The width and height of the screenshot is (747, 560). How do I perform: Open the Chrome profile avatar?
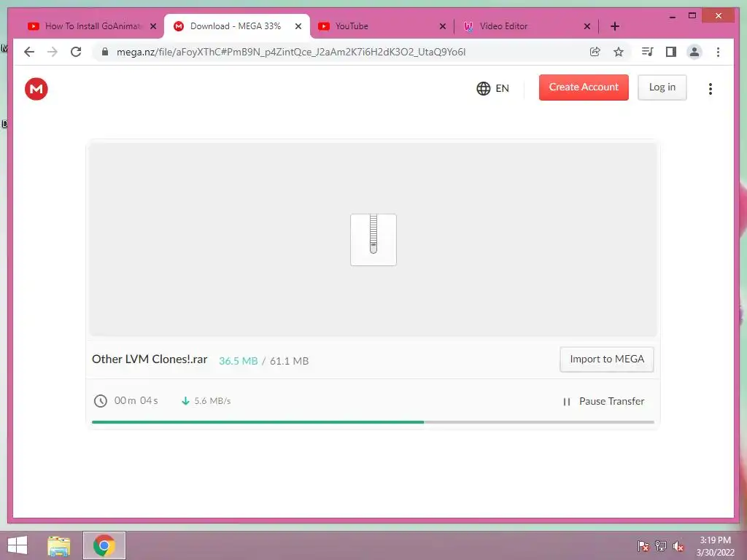(x=694, y=52)
